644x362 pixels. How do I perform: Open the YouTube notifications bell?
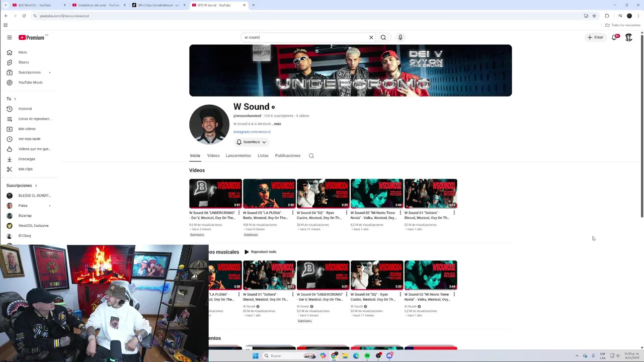615,37
